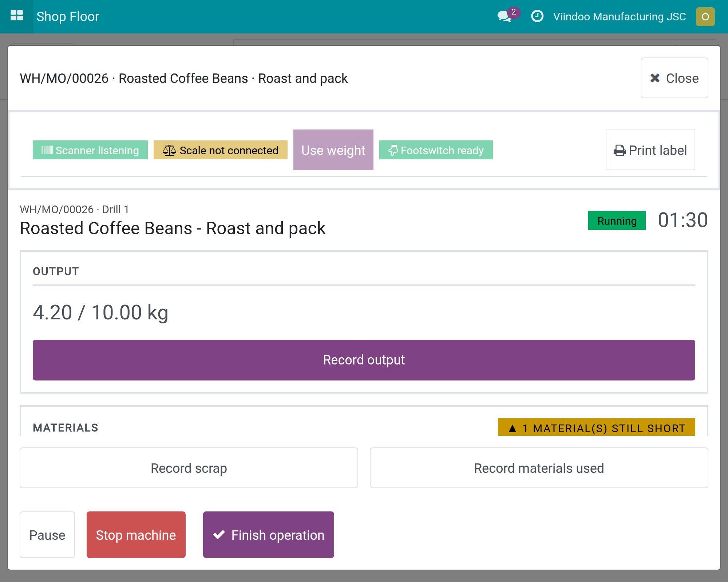Click the MATERIALS section header
Screen dimensions: 728x582
coord(66,428)
